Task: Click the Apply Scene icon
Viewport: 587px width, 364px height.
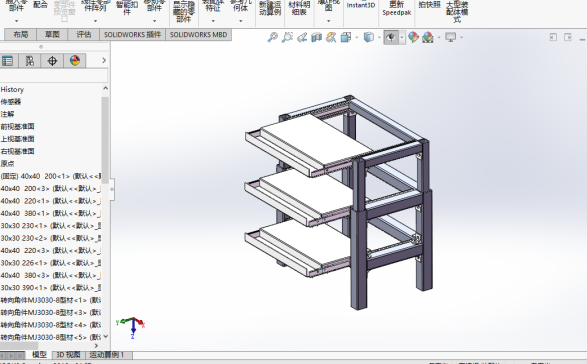Action: click(428, 37)
